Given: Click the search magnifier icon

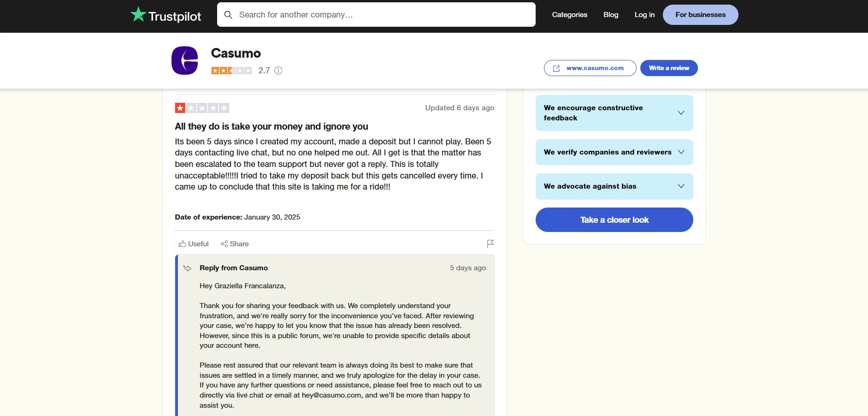Looking at the screenshot, I should [228, 15].
